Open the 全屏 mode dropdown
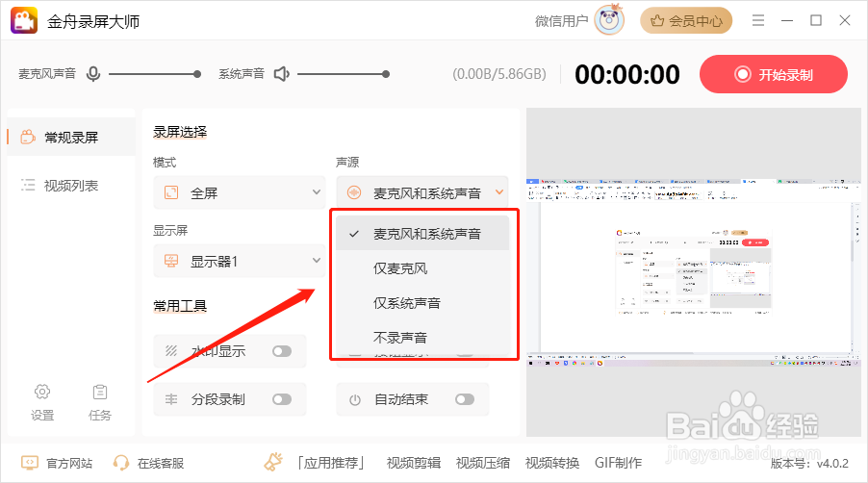The width and height of the screenshot is (868, 483). tap(240, 192)
